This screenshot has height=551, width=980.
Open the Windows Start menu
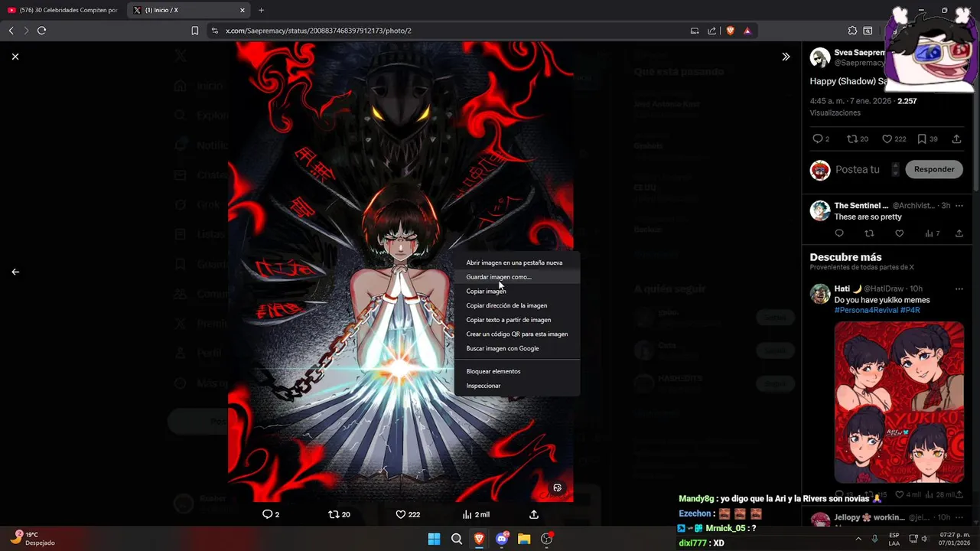click(x=434, y=539)
